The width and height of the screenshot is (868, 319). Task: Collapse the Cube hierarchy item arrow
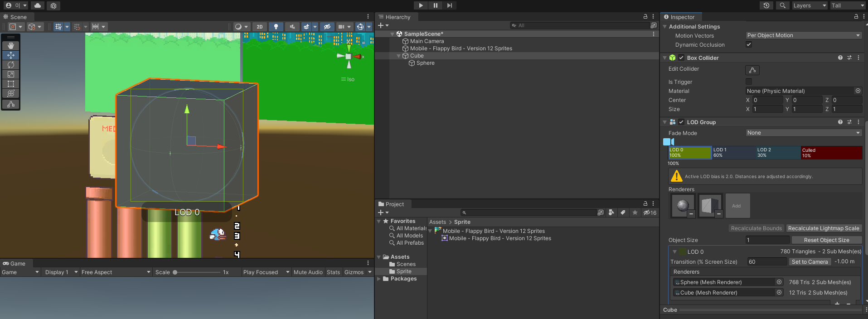coord(399,56)
